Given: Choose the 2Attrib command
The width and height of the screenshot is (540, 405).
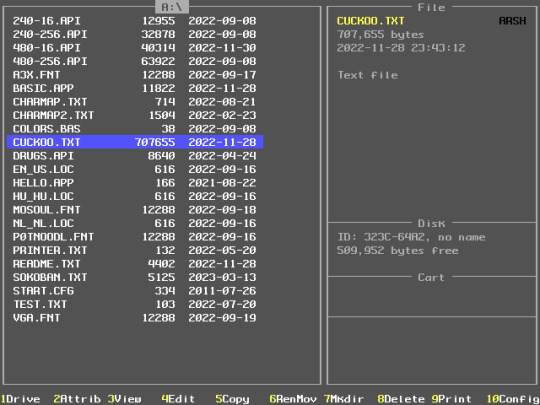Looking at the screenshot, I should point(77,399).
